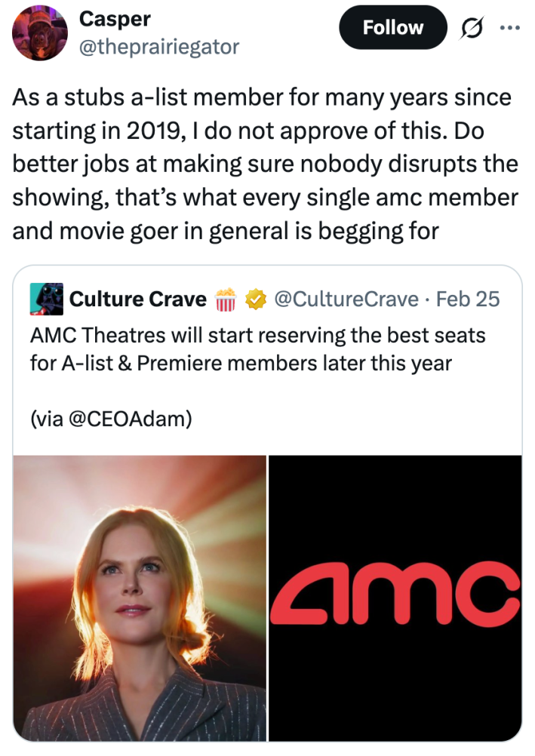Click the @CultureCrave handle
Viewport: 535px width, 756px height.
tap(347, 300)
